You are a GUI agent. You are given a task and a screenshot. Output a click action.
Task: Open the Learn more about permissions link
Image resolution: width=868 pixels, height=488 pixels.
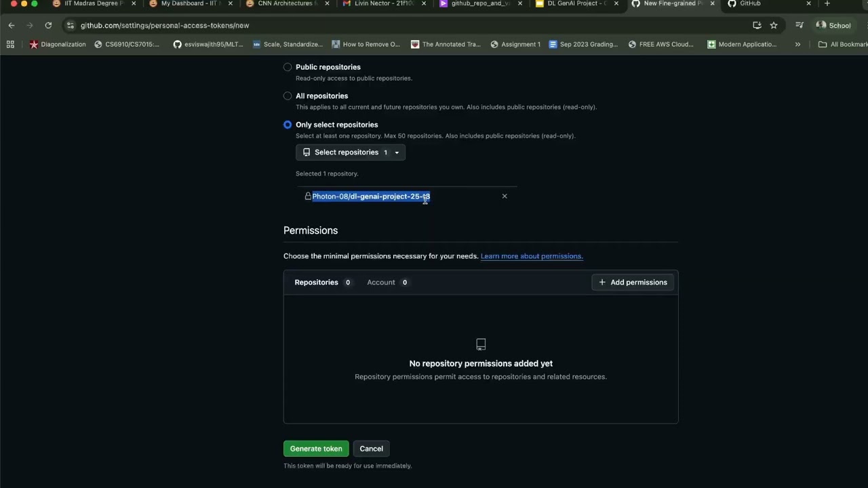click(x=532, y=256)
